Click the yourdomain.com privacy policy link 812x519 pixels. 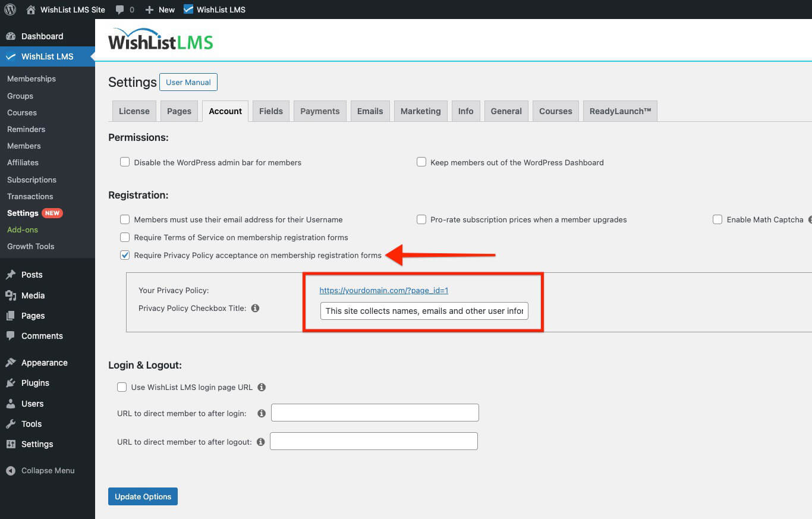click(384, 290)
